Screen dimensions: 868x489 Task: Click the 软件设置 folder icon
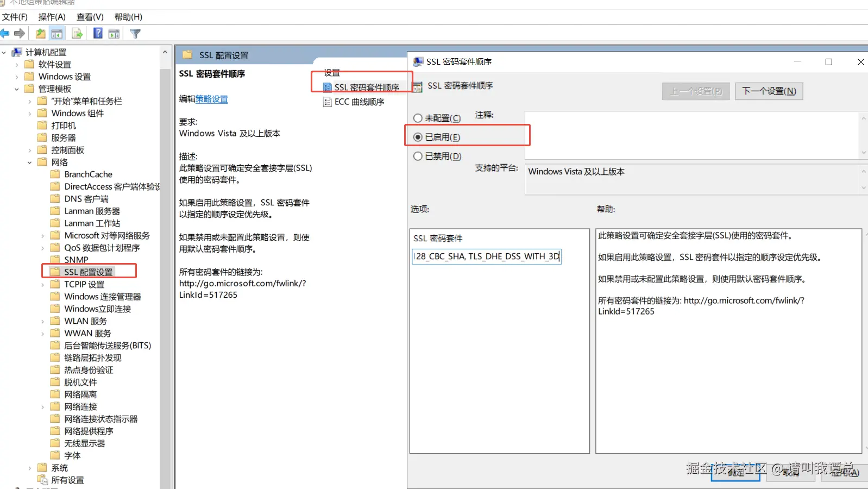tap(29, 64)
